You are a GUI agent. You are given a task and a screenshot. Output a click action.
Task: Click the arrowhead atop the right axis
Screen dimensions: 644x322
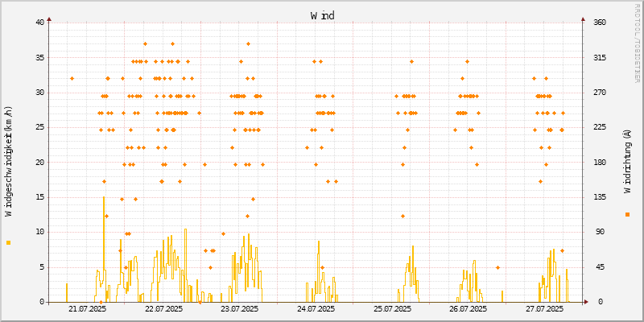[x=583, y=18]
